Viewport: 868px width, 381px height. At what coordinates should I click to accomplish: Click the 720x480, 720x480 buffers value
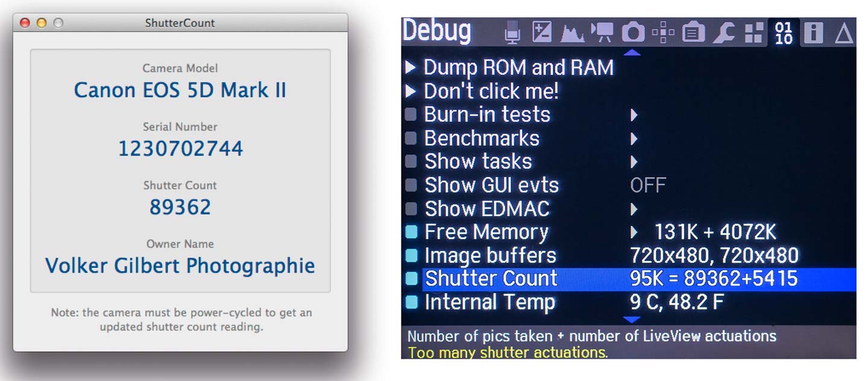click(714, 256)
